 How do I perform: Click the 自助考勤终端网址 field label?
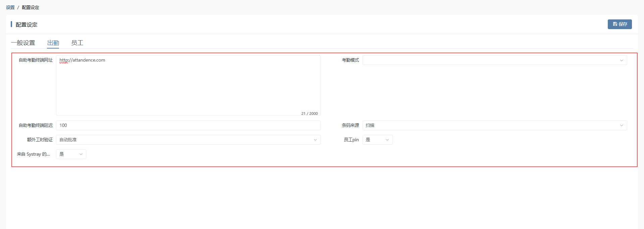click(36, 60)
